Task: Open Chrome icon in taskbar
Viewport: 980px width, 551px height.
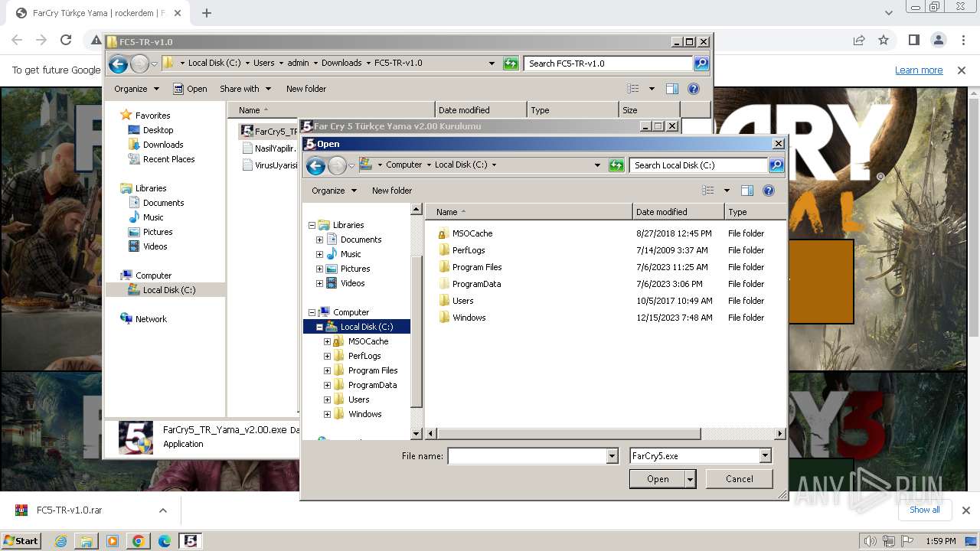Action: [x=139, y=541]
